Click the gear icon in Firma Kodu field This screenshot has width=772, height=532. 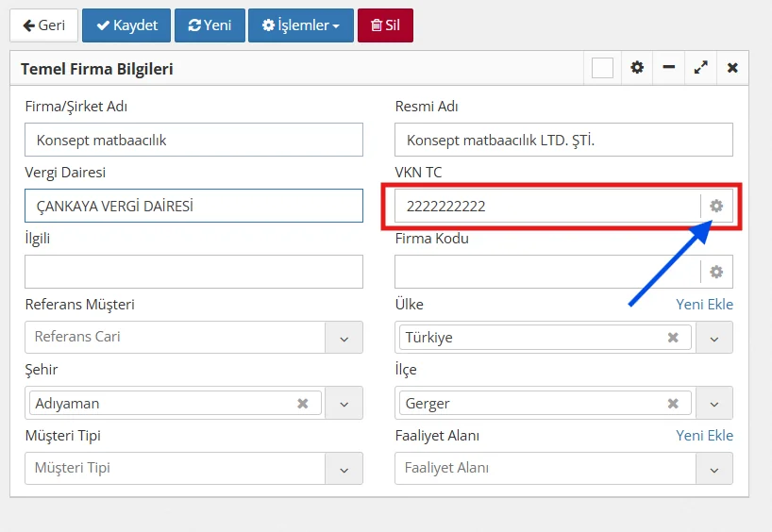(x=716, y=272)
